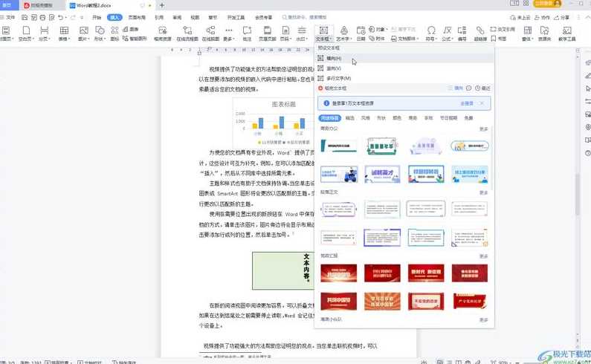591x364 pixels.
Task: Dismiss the blue info banner
Action: [482, 103]
